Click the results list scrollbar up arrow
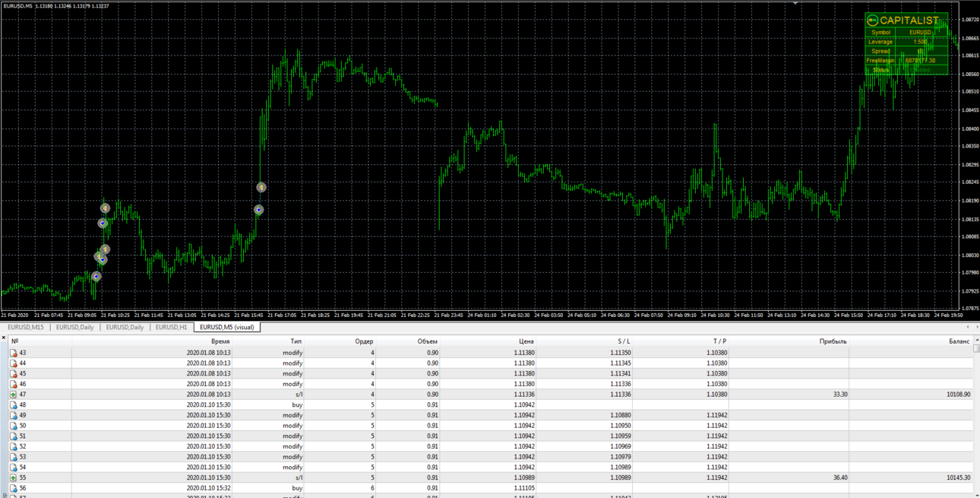The width and height of the screenshot is (980, 498). [976, 341]
